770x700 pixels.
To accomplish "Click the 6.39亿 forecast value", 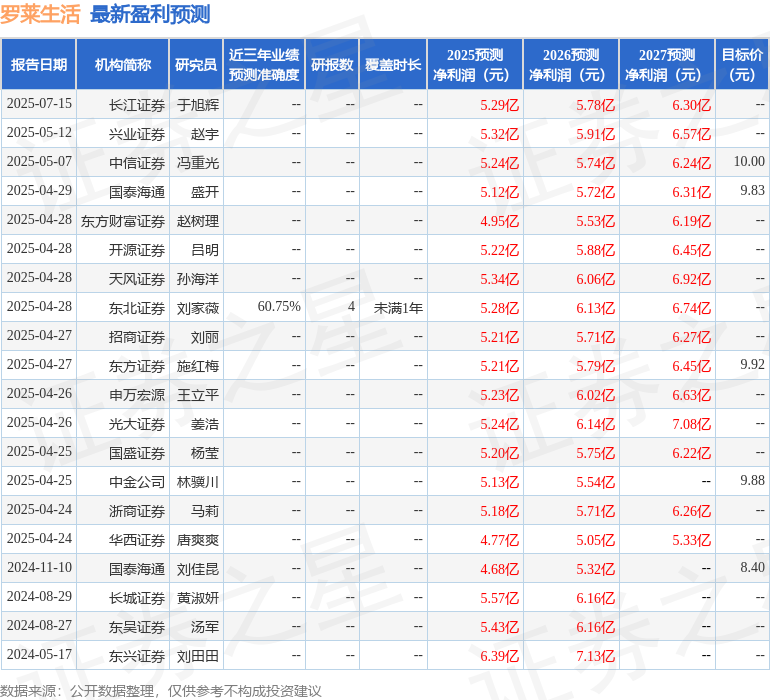I will (x=499, y=656).
